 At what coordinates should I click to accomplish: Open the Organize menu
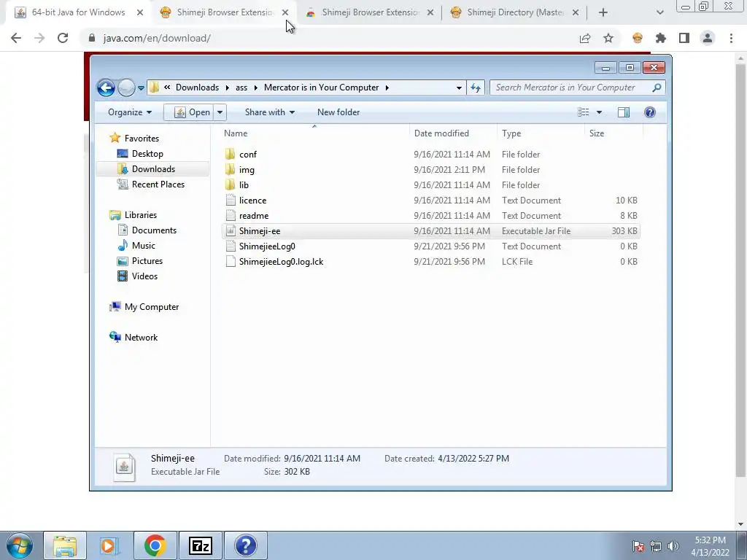coord(130,112)
